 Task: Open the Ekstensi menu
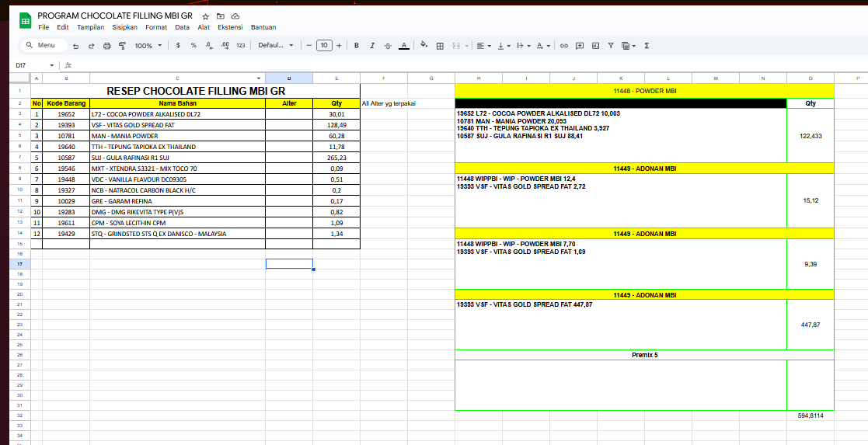pyautogui.click(x=230, y=27)
